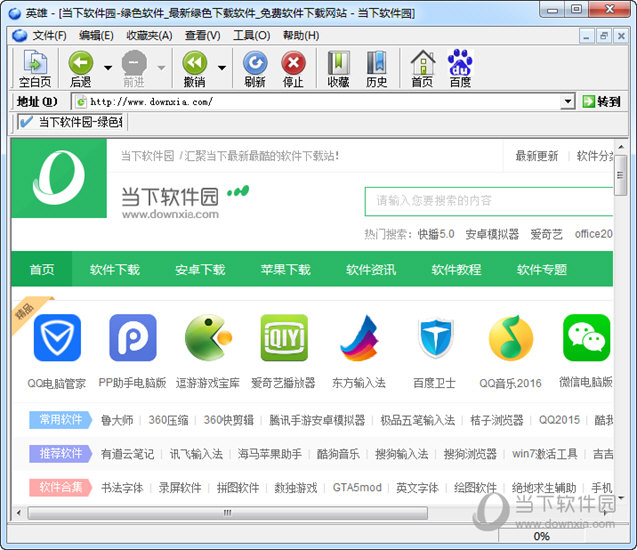Open the 有道云笔记 link
The image size is (637, 550).
[128, 454]
